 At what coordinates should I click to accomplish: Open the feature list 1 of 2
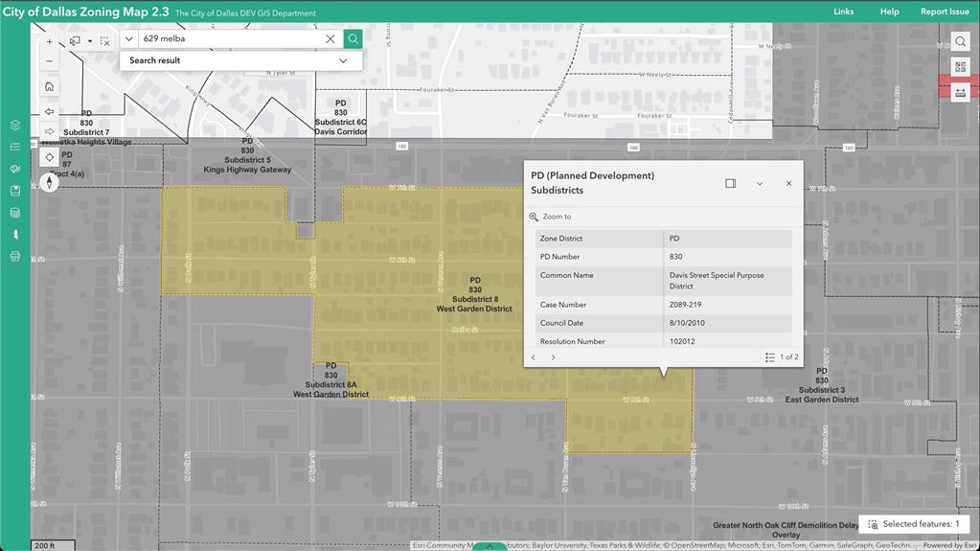pos(782,357)
